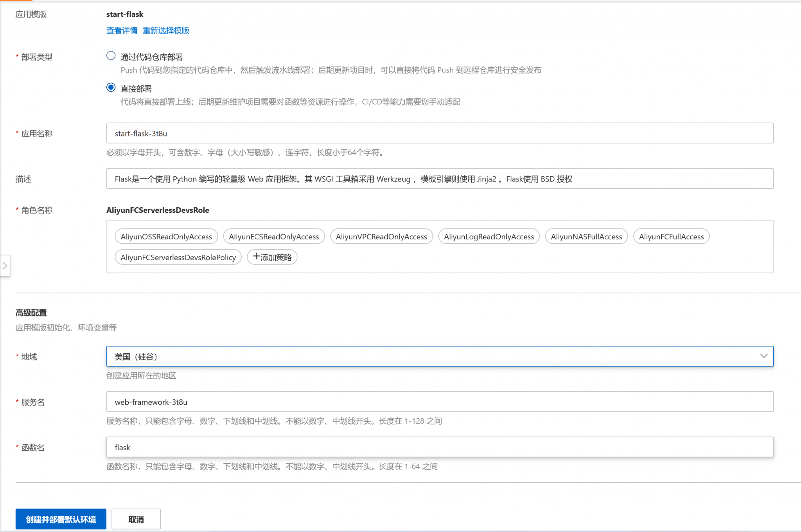Click the AliyunNASFullAccess policy tag

[x=586, y=236]
